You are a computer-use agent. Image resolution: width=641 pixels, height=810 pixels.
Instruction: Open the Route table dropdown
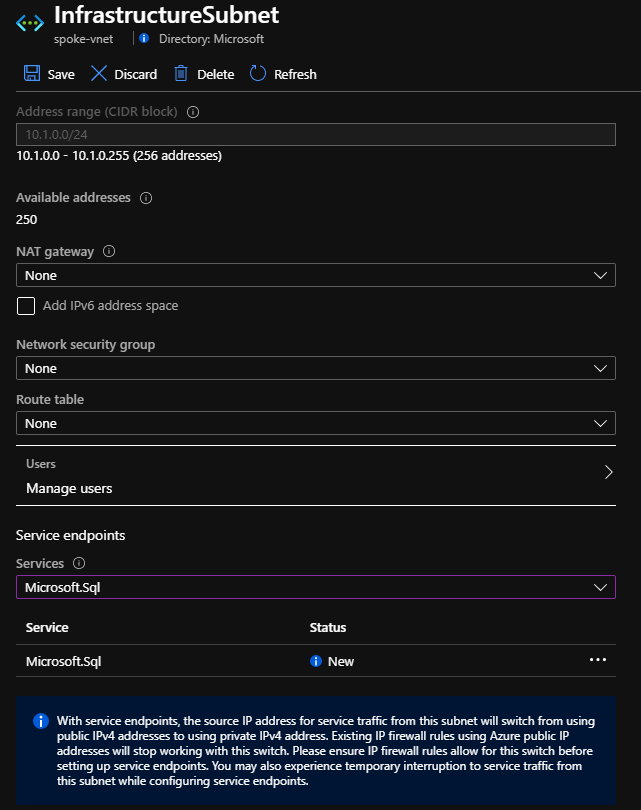(316, 423)
